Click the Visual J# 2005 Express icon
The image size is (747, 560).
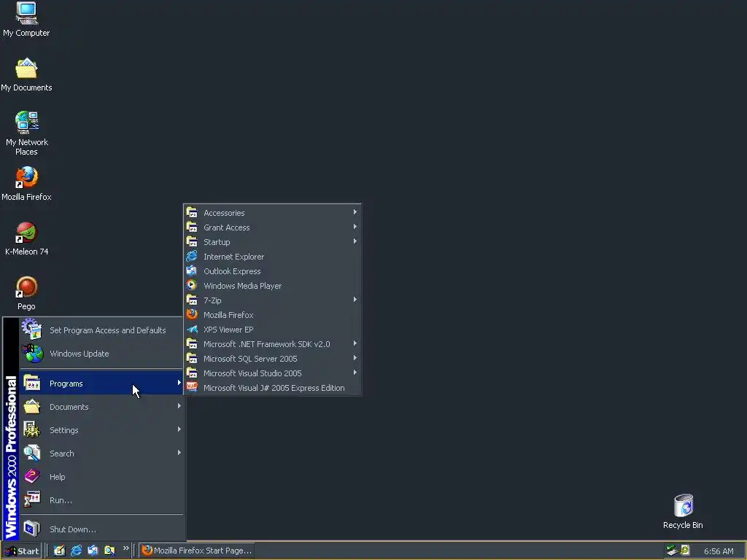pos(192,388)
